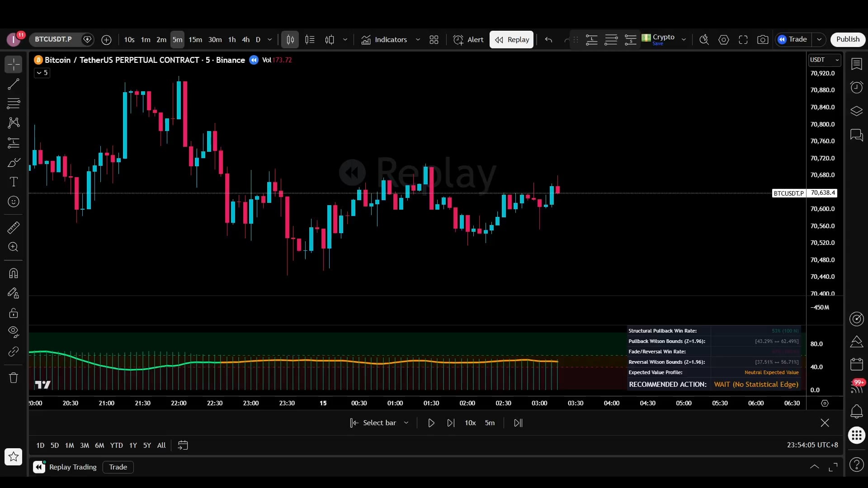Remove drawings with the trash icon
This screenshot has width=868, height=488.
pos(14,378)
